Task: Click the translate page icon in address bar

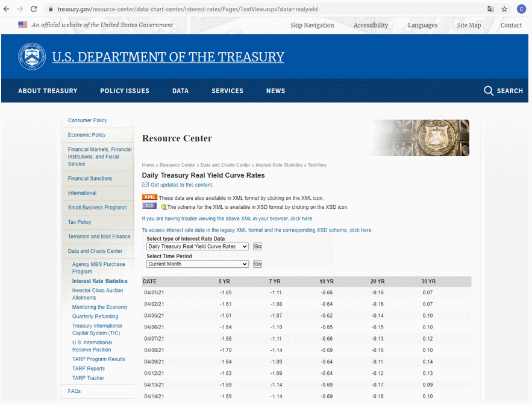Action: pos(490,9)
